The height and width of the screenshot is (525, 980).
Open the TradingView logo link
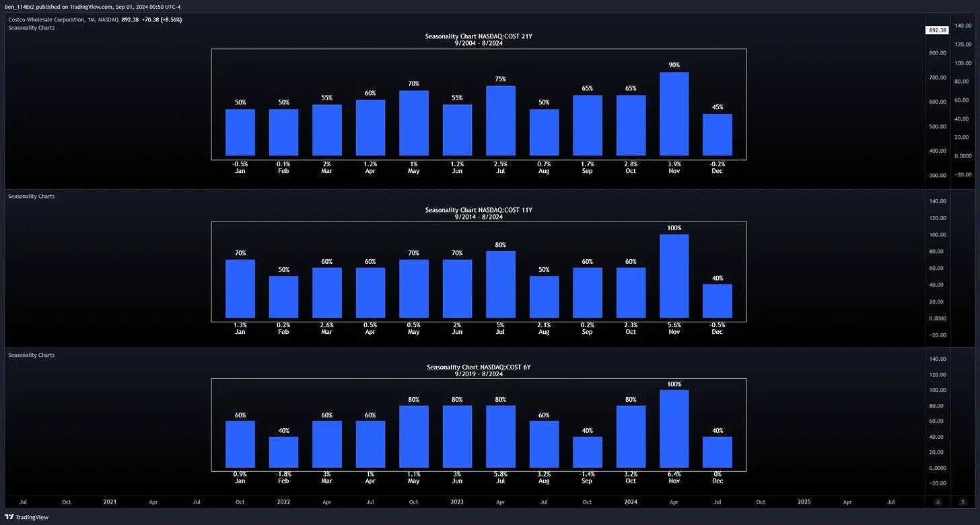tap(27, 517)
